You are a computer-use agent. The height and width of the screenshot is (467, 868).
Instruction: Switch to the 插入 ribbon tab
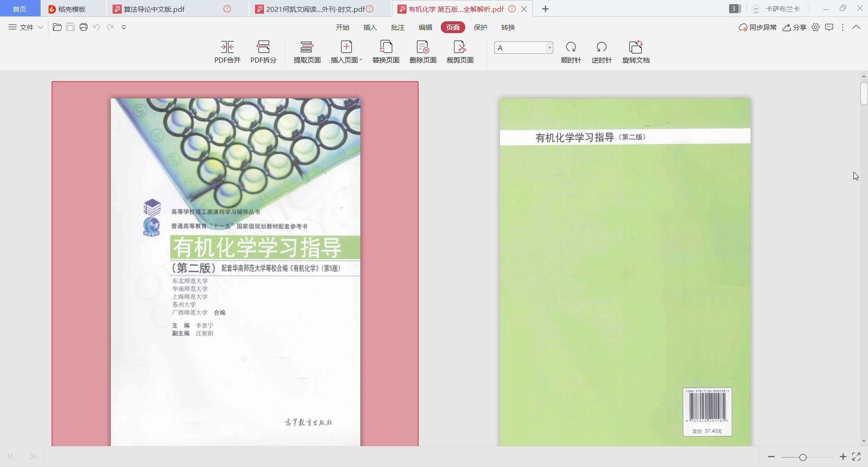tap(370, 28)
